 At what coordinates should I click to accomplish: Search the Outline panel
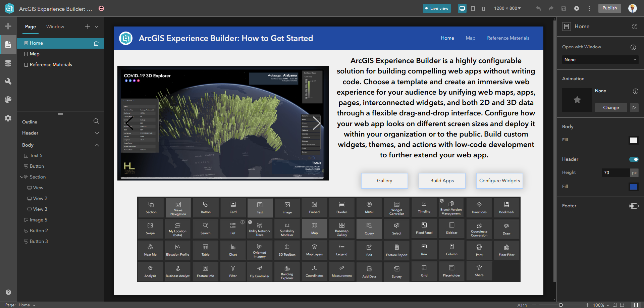pos(96,121)
